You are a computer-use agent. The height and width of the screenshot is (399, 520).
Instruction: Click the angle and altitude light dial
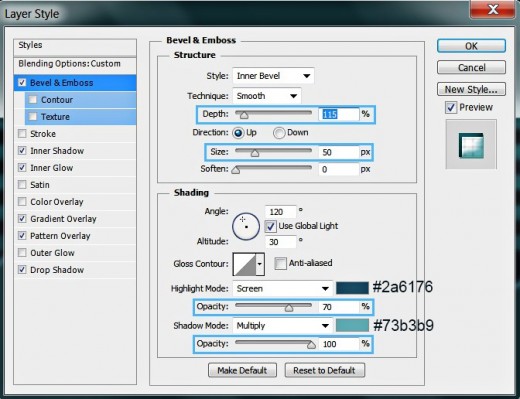pyautogui.click(x=246, y=227)
